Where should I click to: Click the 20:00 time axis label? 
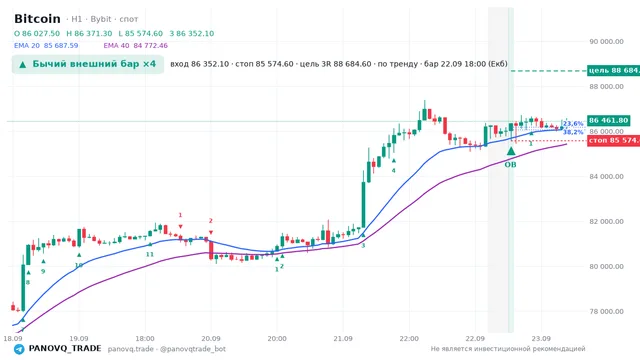277,338
